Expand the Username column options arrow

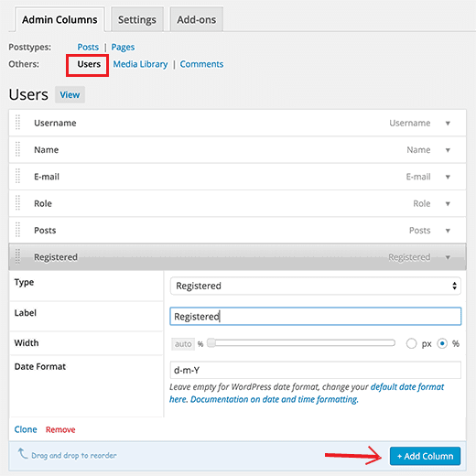[x=448, y=124]
